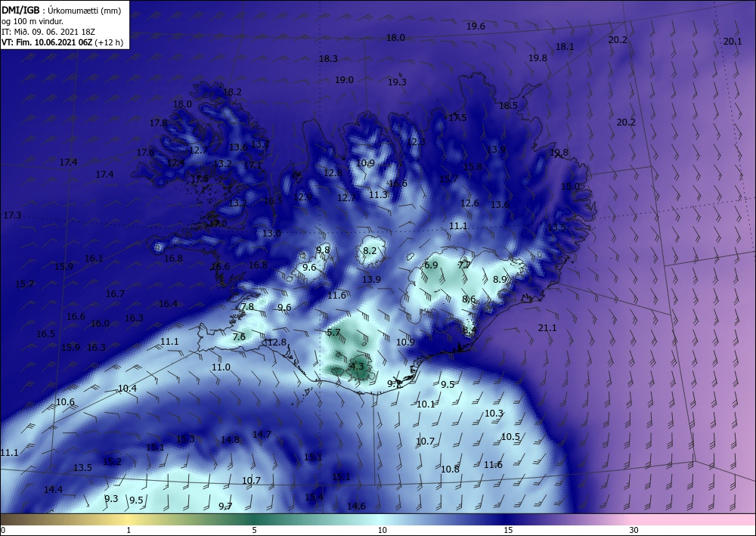This screenshot has width=756, height=536.
Task: Click the map value 21.1
Action: (547, 328)
